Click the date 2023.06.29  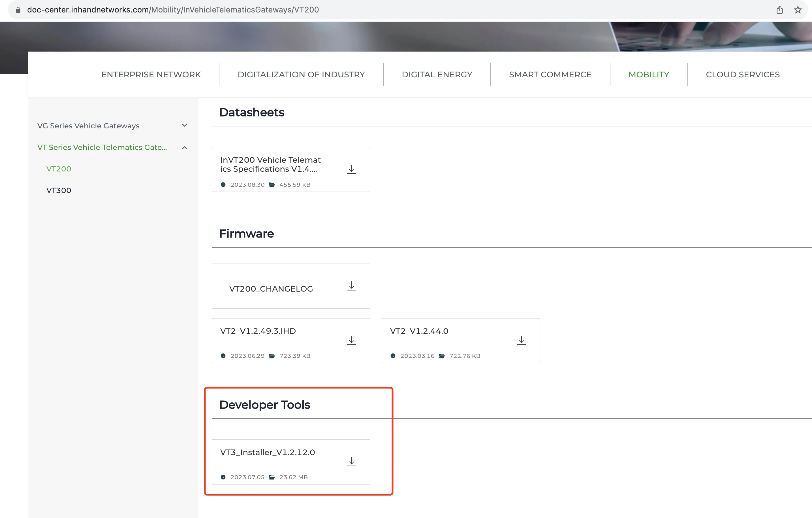pyautogui.click(x=247, y=356)
